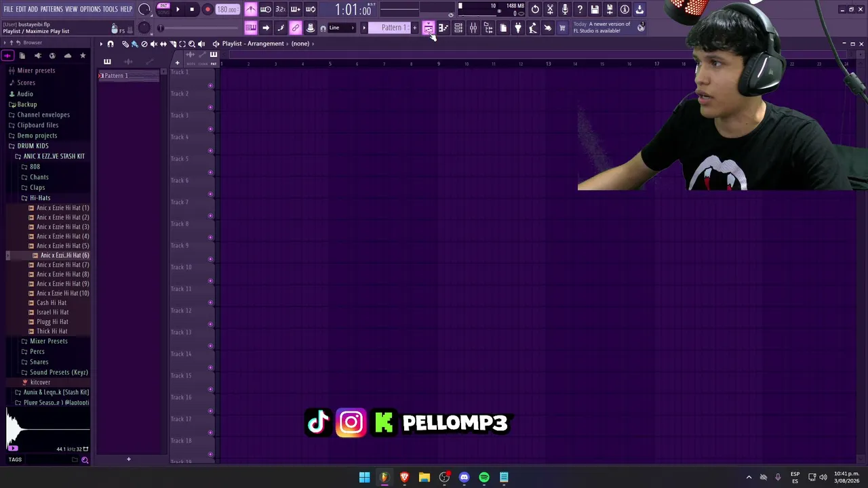Click the shopping cart content library icon

coord(562,28)
